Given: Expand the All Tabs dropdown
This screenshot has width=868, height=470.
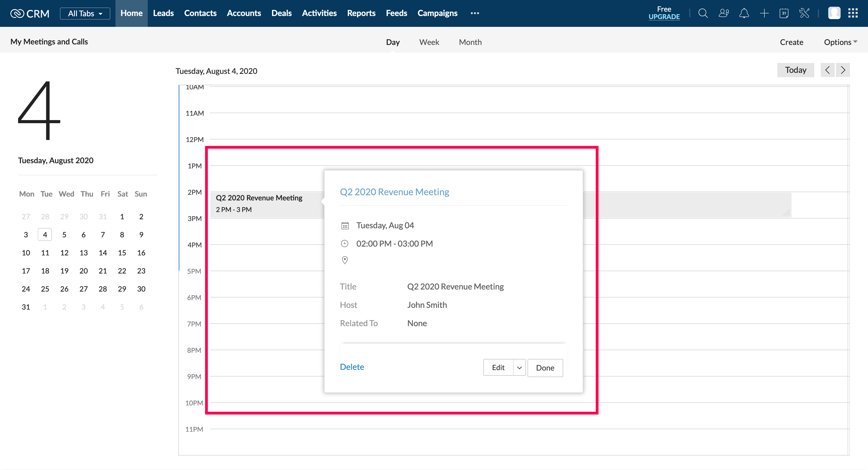Looking at the screenshot, I should click(85, 13).
